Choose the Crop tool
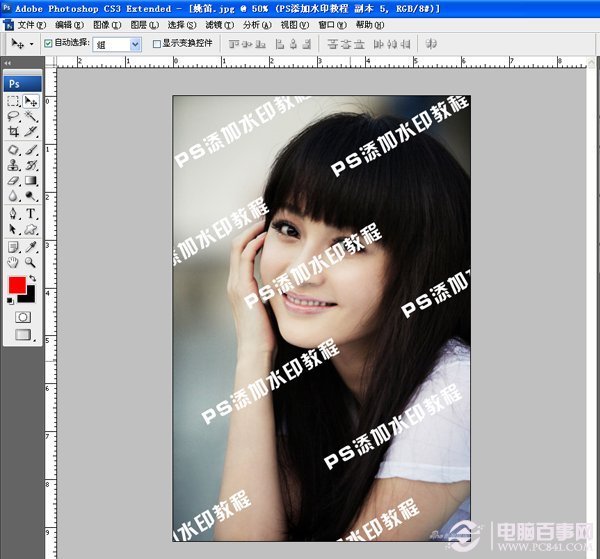 14,133
